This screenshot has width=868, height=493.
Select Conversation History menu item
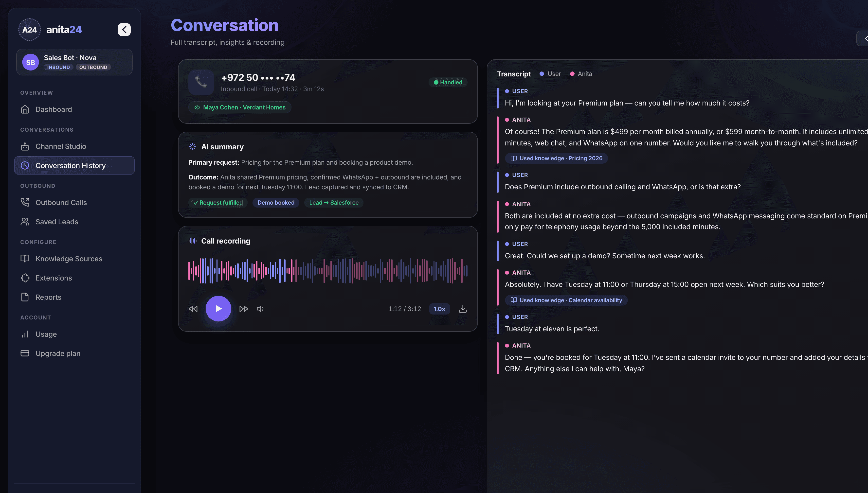(74, 166)
